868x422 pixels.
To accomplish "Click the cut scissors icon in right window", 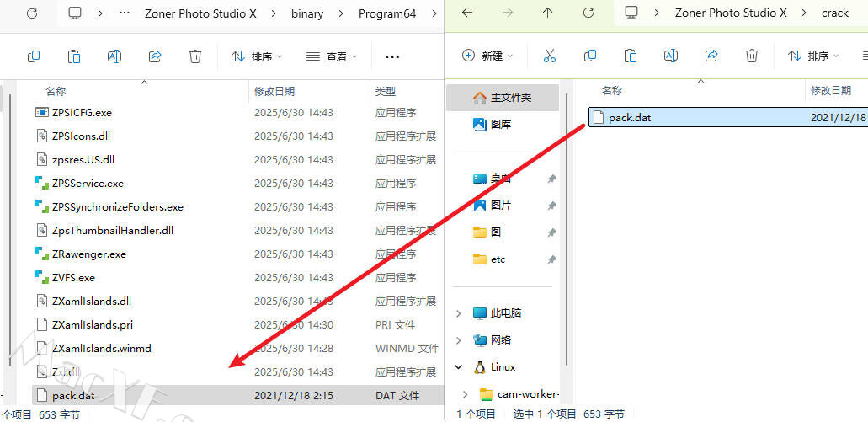I will [x=549, y=56].
